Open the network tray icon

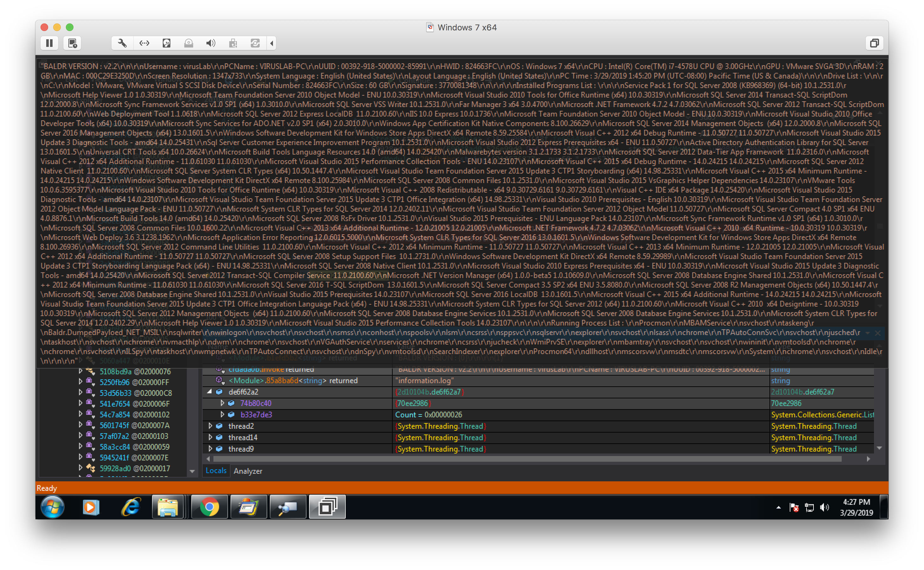point(809,507)
